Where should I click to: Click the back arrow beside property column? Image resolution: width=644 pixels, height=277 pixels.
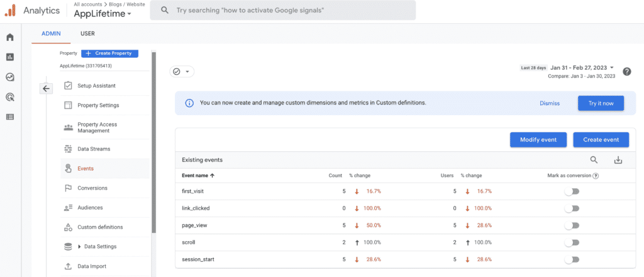46,89
